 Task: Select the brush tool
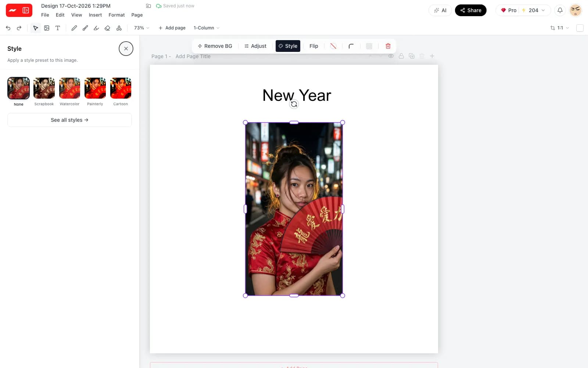coord(85,28)
